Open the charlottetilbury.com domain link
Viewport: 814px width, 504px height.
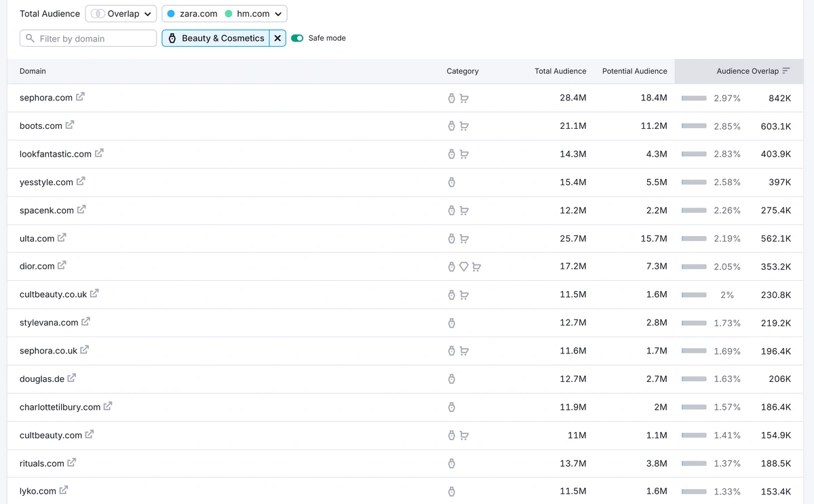[60, 407]
